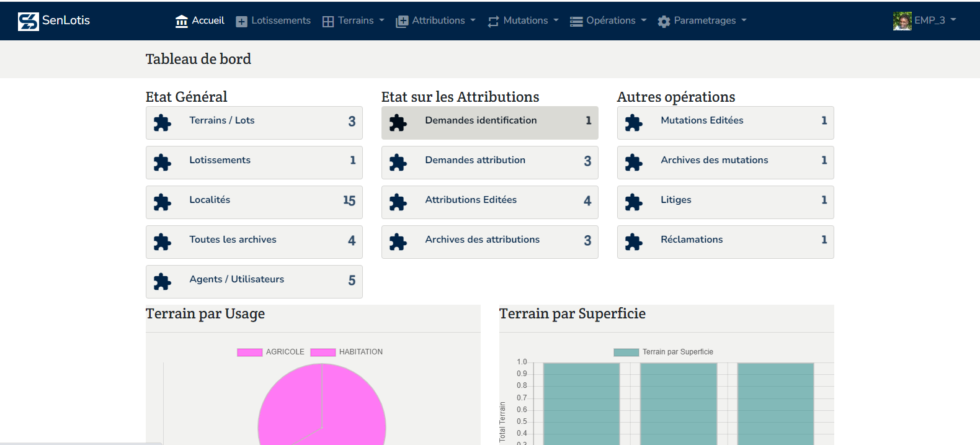The height and width of the screenshot is (445, 980).
Task: Click the first teal bar in Superficie chart
Action: pyautogui.click(x=581, y=403)
